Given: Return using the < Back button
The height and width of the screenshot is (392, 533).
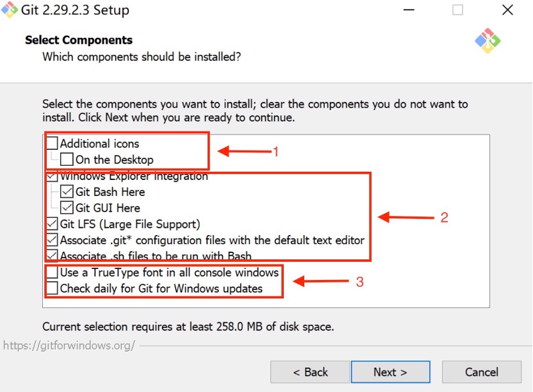Looking at the screenshot, I should pos(310,372).
